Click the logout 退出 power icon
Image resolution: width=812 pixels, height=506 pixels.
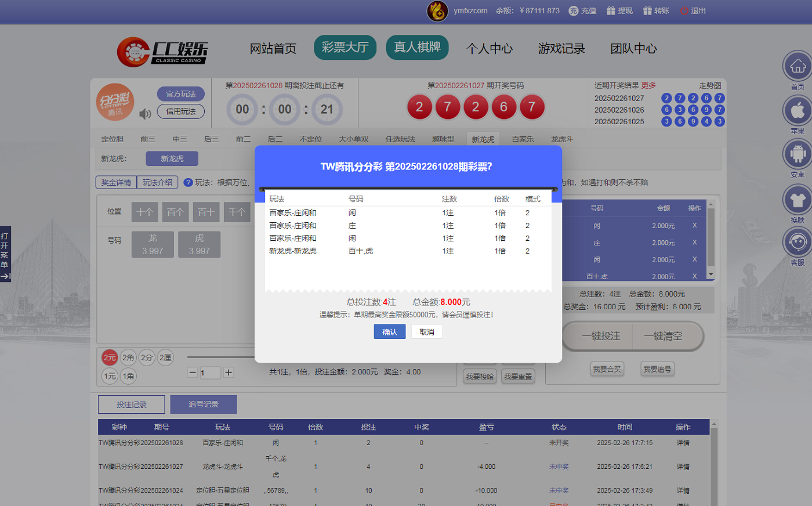tap(684, 11)
